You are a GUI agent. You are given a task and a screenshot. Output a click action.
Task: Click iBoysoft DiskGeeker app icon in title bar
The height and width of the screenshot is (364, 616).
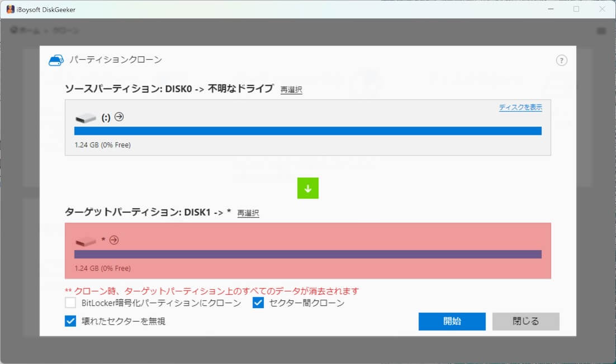tap(10, 9)
